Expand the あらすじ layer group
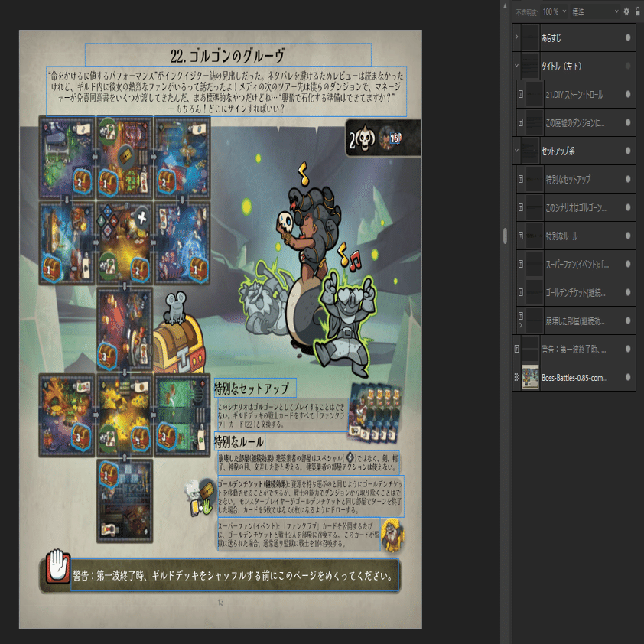This screenshot has height=644, width=644. 516,37
